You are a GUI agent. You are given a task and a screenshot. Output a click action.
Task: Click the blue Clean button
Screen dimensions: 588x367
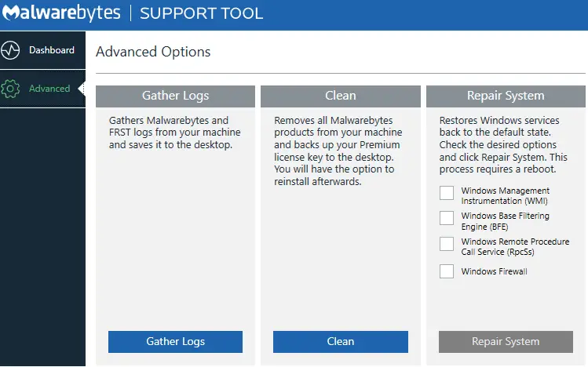[x=341, y=342]
